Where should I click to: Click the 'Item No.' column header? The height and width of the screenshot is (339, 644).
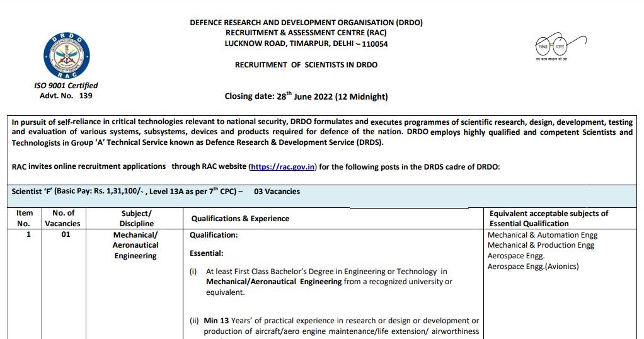coord(24,218)
